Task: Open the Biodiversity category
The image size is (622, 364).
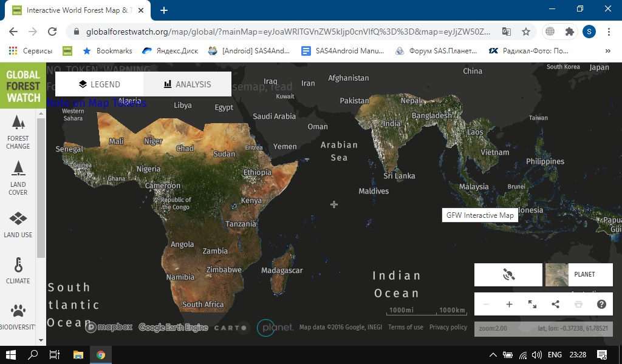Action: click(18, 317)
